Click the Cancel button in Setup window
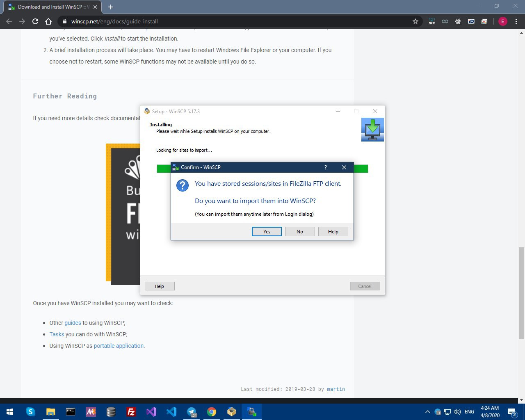 (365, 286)
